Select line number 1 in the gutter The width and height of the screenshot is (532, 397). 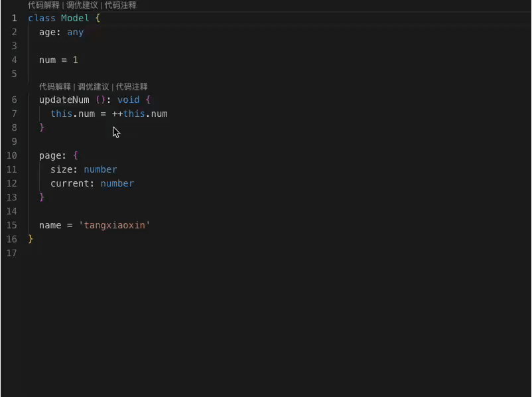pos(14,18)
